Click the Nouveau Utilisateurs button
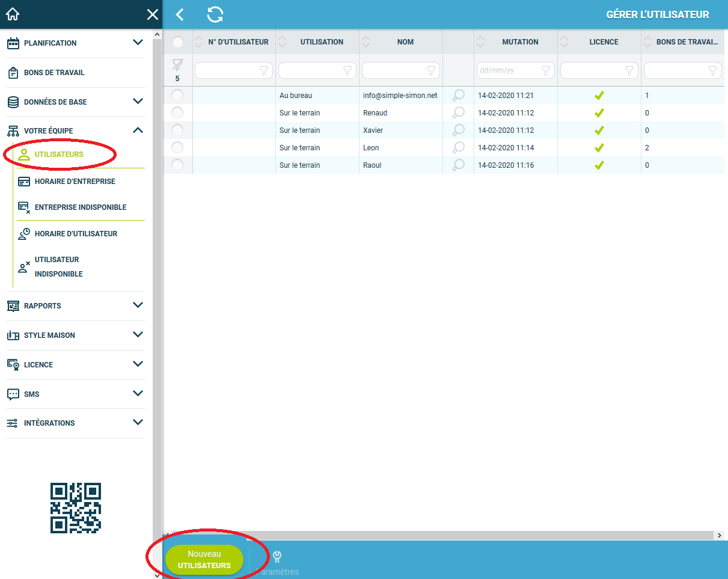Screen dimensions: 728x579 point(204,560)
